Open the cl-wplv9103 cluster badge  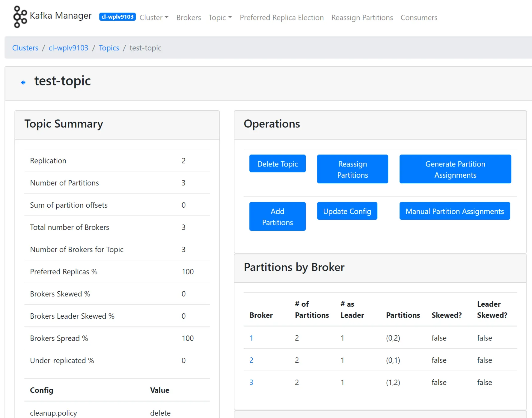(117, 17)
